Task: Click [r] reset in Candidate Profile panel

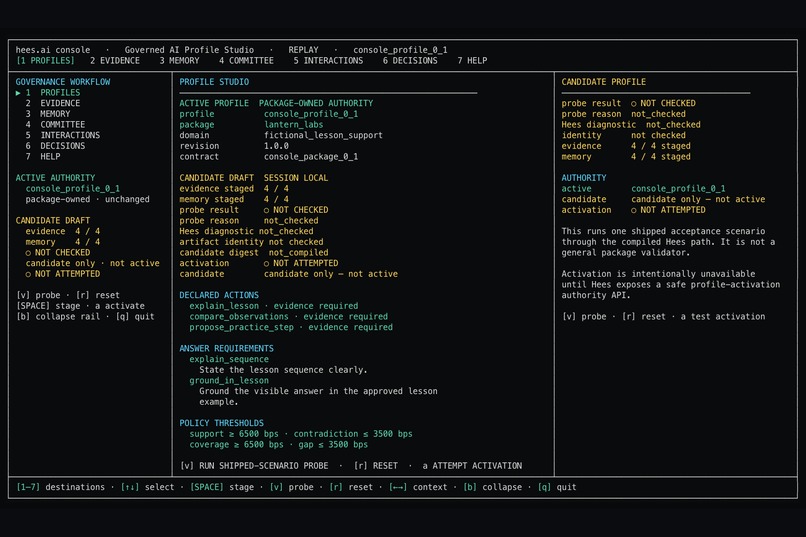Action: pos(644,317)
